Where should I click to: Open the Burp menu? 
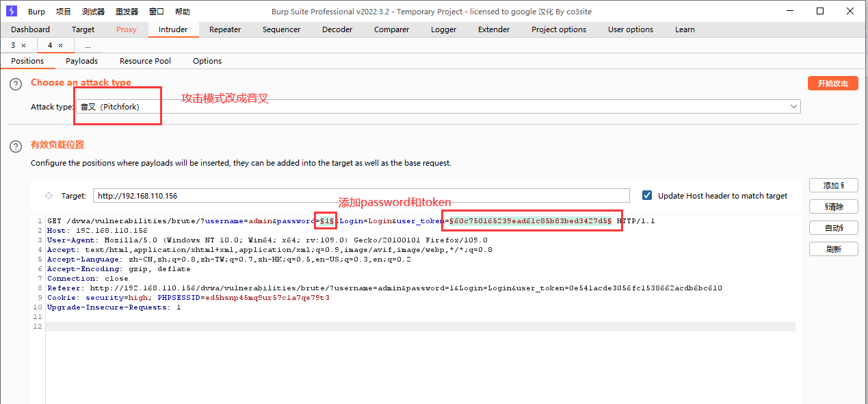(x=36, y=12)
